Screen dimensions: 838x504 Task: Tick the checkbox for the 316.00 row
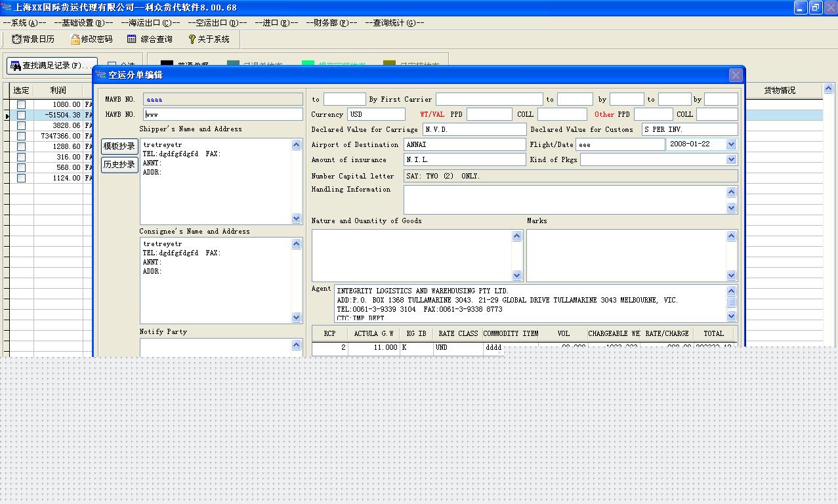[x=22, y=157]
